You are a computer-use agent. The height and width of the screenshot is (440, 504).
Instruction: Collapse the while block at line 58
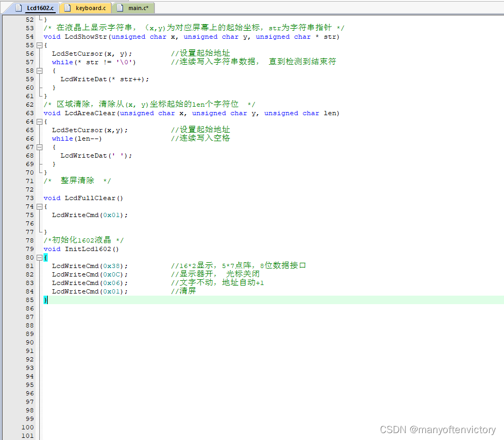click(x=40, y=71)
